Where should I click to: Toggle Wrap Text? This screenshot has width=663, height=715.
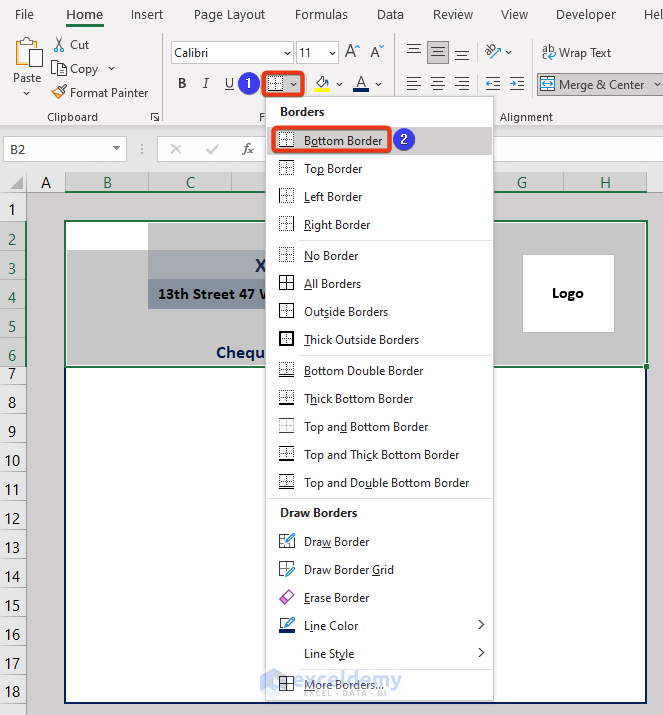coord(576,53)
